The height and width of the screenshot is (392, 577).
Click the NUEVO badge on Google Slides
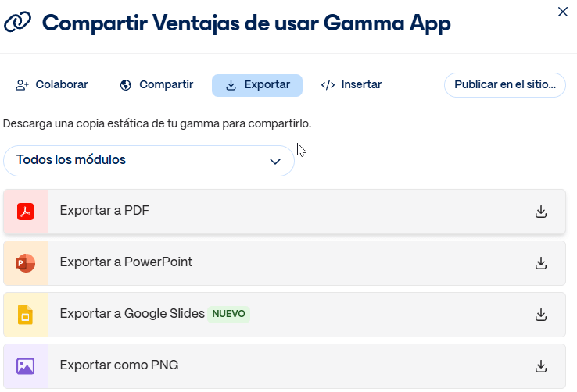click(229, 314)
